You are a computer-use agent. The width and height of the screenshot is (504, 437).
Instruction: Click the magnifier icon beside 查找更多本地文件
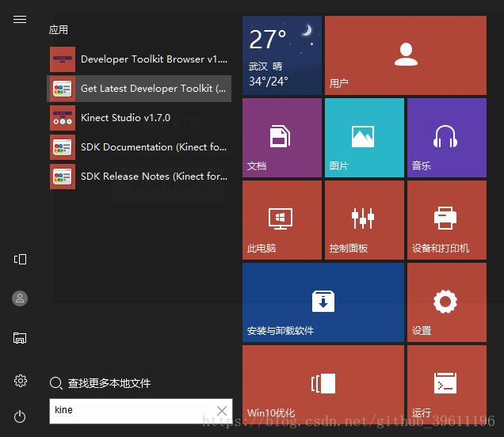point(56,383)
